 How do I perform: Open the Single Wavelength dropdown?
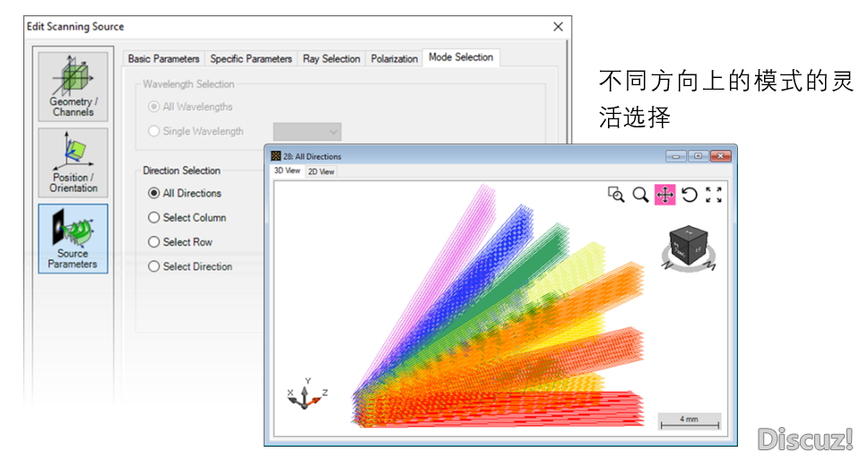(307, 132)
